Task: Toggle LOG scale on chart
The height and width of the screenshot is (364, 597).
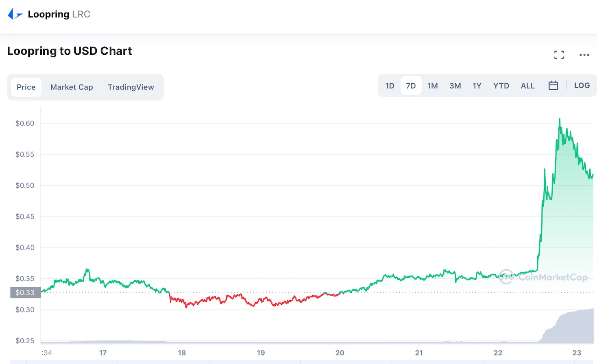Action: pyautogui.click(x=582, y=86)
